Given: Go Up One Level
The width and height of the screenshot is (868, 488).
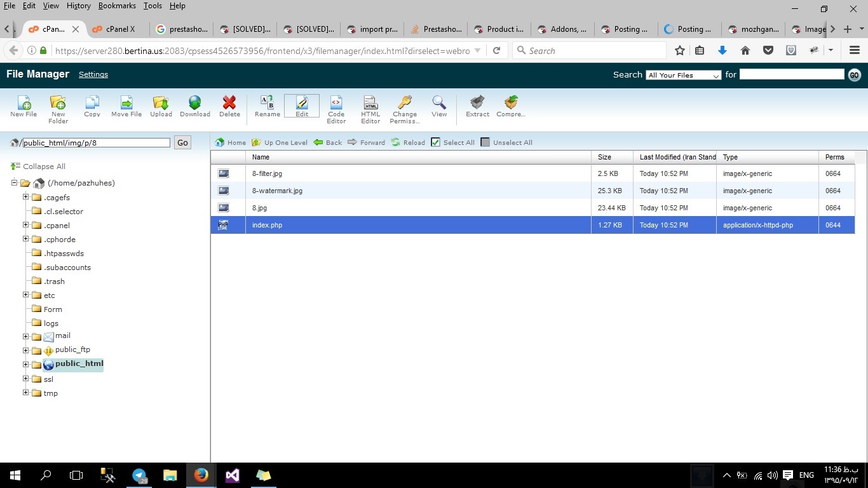Looking at the screenshot, I should (280, 142).
